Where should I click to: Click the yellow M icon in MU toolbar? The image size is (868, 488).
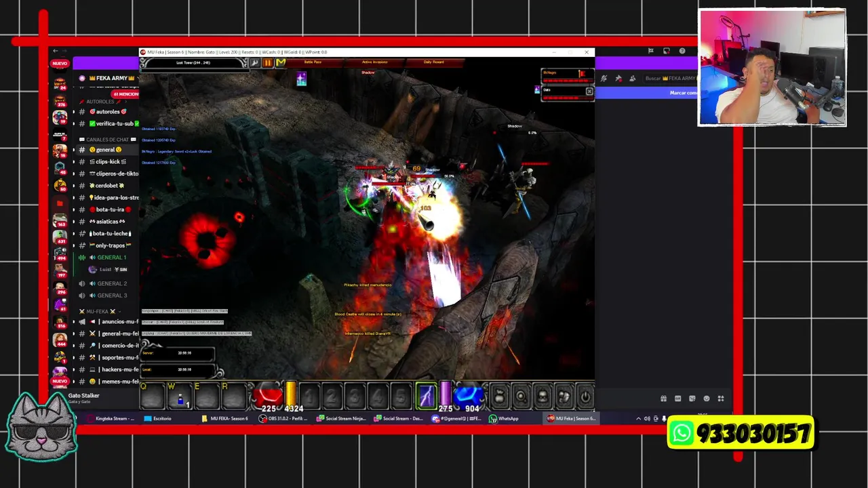280,62
